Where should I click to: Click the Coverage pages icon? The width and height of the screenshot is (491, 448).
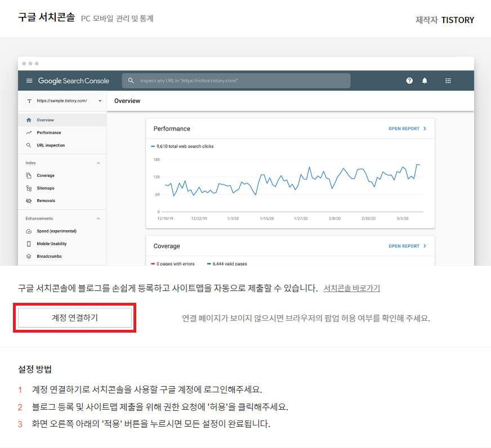point(29,176)
